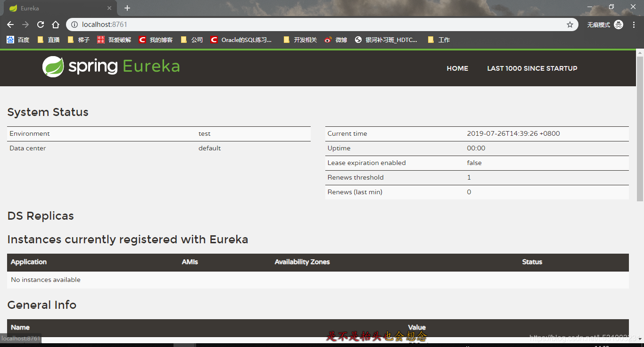Click the Spring Eureka logo
644x347 pixels.
[111, 66]
